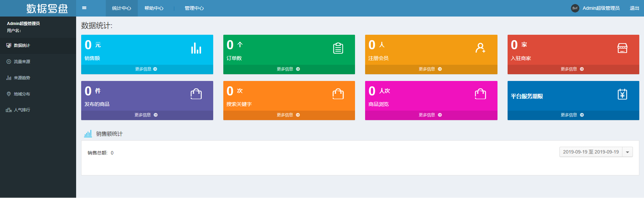Click arrow icon in 平台服务期限 更多信息 footer

pyautogui.click(x=582, y=115)
